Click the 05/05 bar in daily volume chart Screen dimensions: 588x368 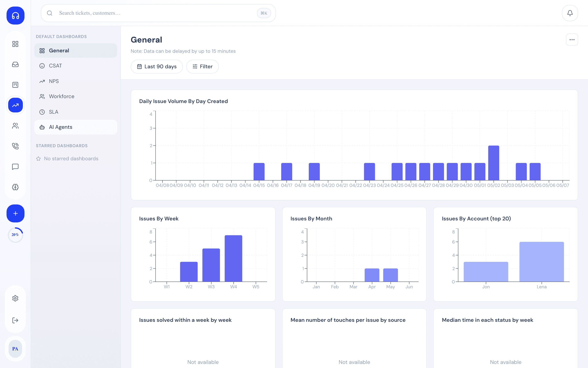(535, 172)
